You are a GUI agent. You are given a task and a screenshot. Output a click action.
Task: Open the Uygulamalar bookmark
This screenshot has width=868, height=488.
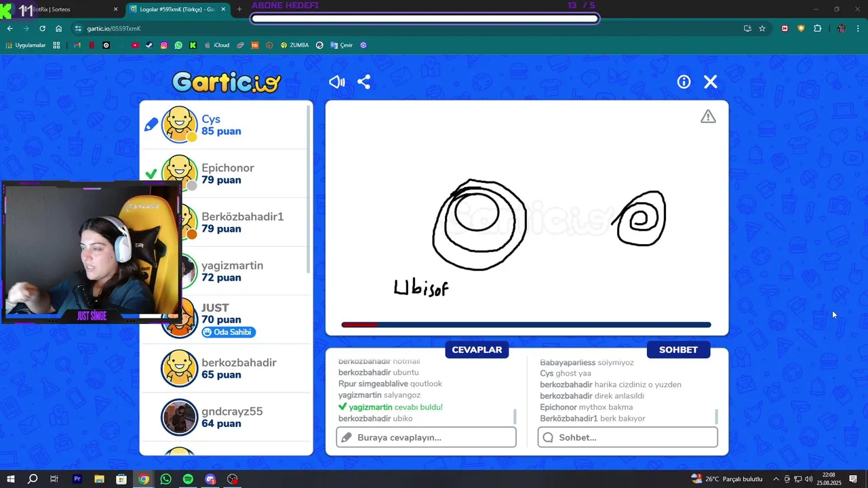[x=26, y=45]
